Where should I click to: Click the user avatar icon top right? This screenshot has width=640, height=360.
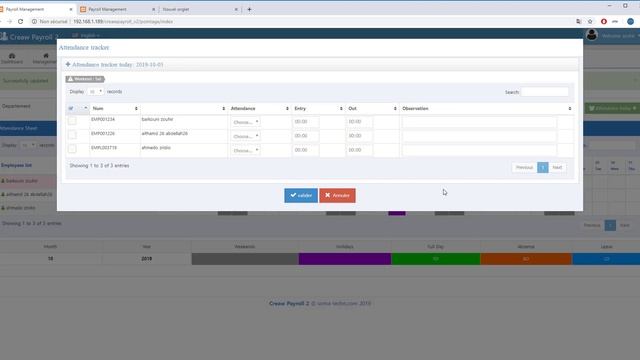pos(591,35)
